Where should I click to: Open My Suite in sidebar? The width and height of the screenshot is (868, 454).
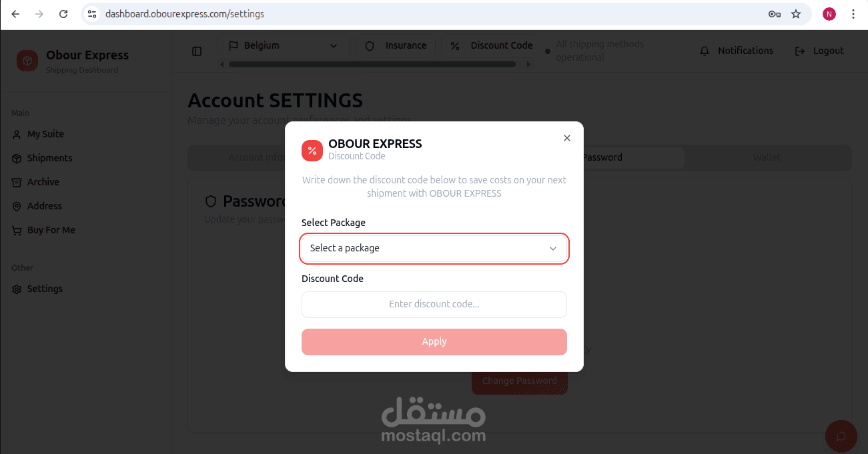point(39,134)
